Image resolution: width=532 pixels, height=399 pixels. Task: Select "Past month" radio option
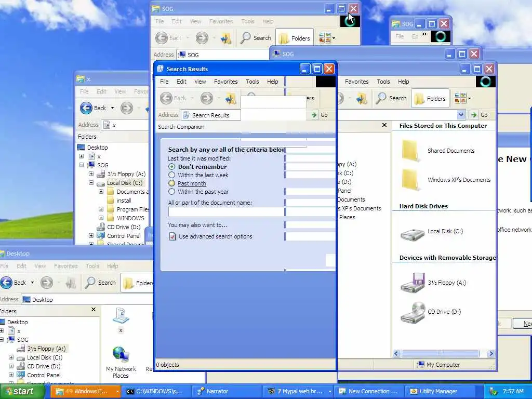(x=171, y=183)
